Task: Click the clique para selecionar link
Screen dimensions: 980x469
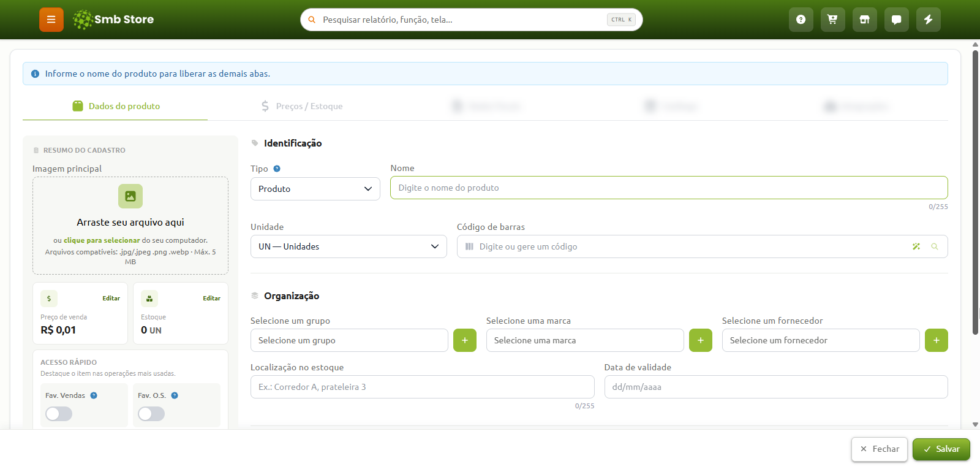Action: 102,240
